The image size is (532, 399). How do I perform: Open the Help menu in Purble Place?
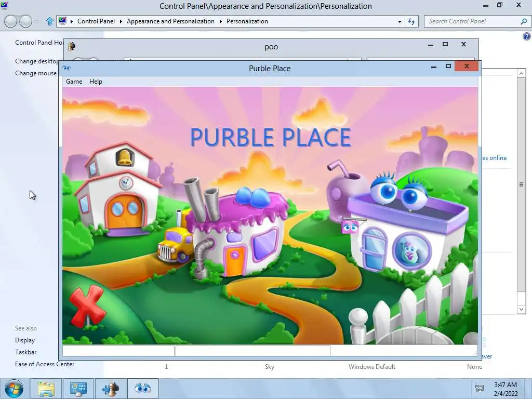click(x=96, y=82)
